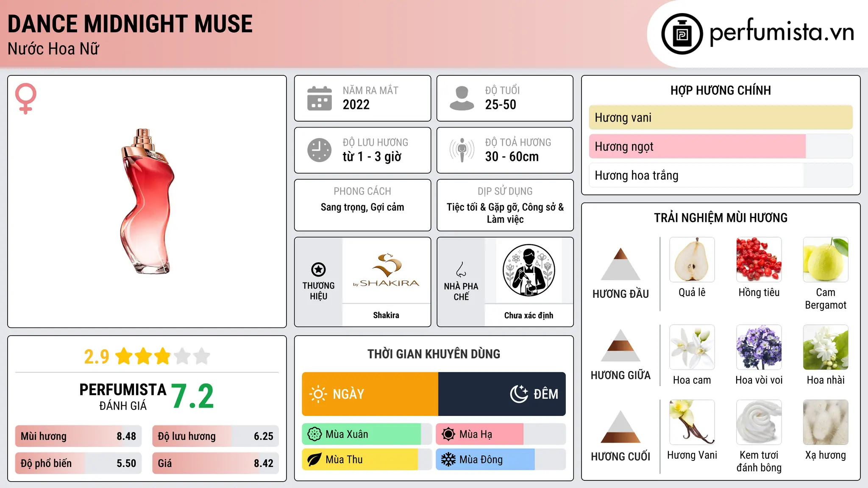
Task: Click the perfumista.vn perfume bottle logo icon
Action: coord(682,34)
